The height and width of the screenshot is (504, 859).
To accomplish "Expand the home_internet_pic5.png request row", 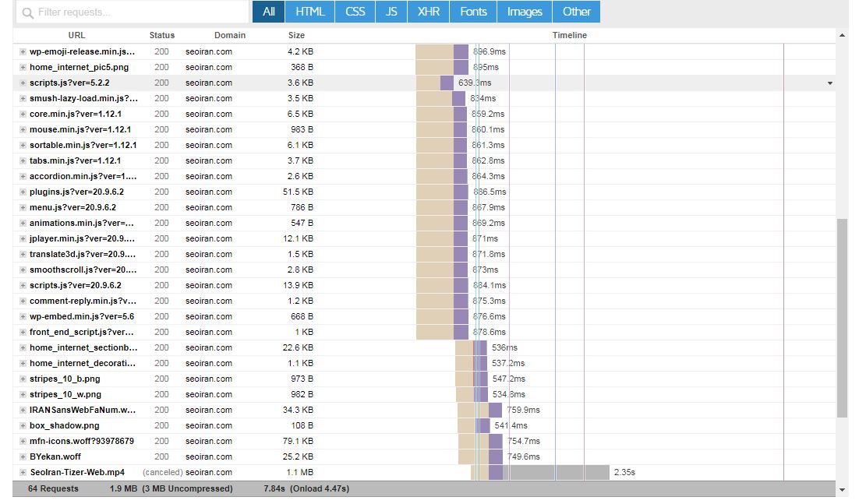I will pos(23,67).
